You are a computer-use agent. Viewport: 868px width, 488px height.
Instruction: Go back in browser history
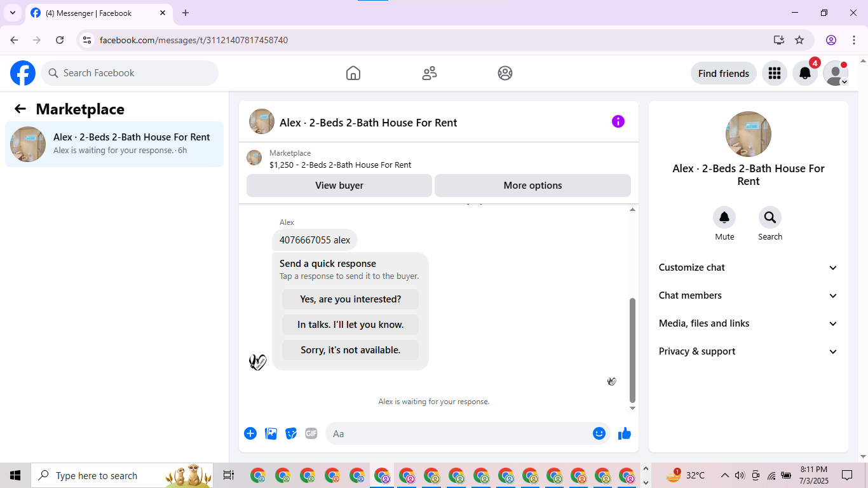point(14,40)
